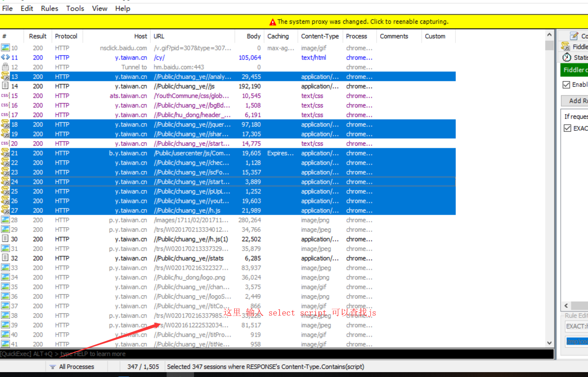The height and width of the screenshot is (377, 588).
Task: Open the File menu
Action: click(7, 8)
